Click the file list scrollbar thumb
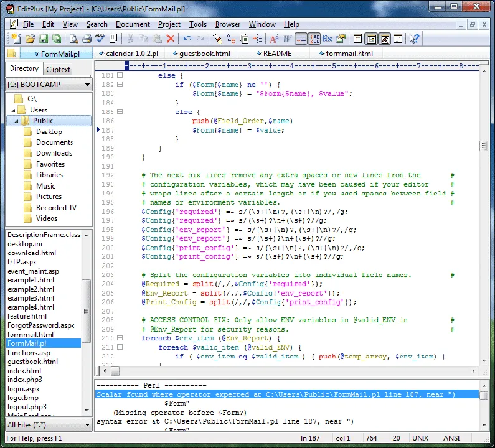The image size is (495, 448). click(86, 310)
